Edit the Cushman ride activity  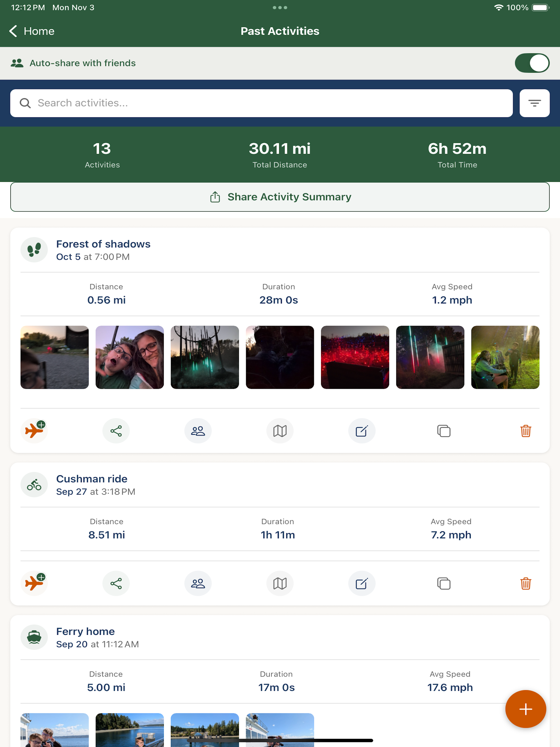click(362, 583)
